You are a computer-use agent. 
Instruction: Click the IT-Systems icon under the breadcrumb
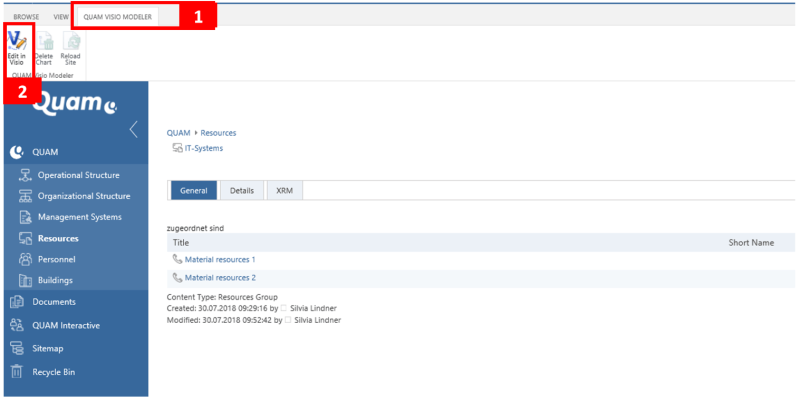[177, 148]
